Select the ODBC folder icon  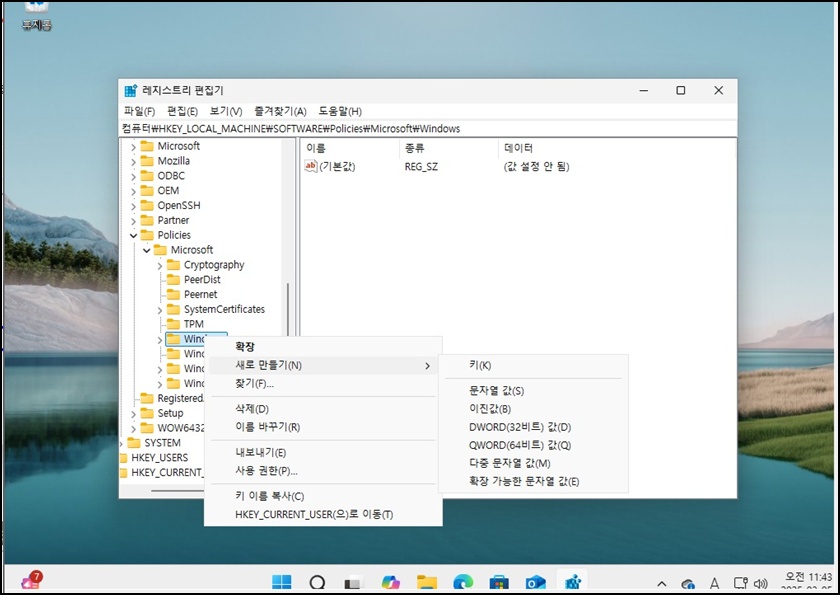(x=147, y=176)
